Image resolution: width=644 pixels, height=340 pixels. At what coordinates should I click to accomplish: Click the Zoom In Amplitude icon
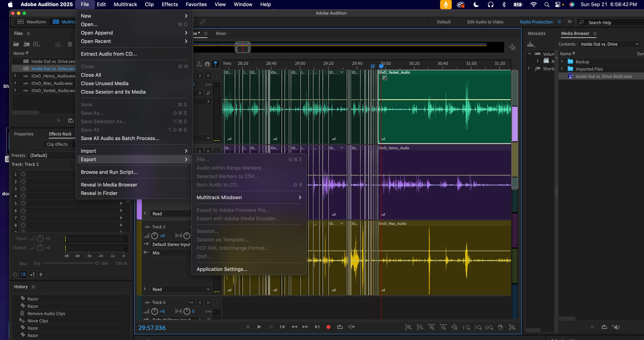pyautogui.click(x=408, y=327)
